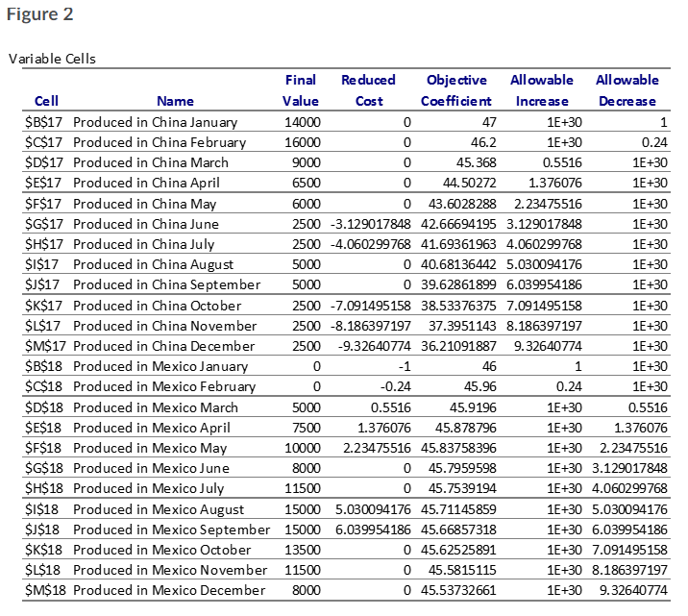Click objective coefficient 45.71145859
This screenshot has width=688, height=616.
(x=458, y=509)
